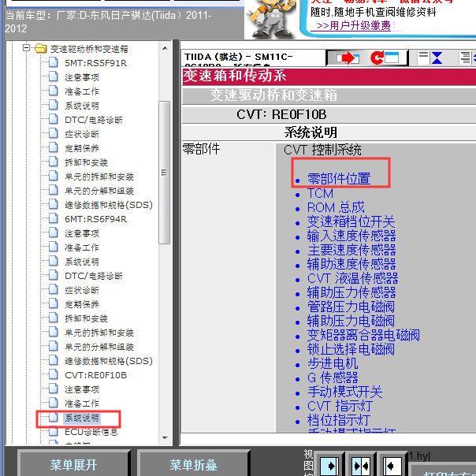Screen dimensions: 476x476
Task: Select DTC/电路诊断 in the 6MT:RS6F94R group
Action: click(x=94, y=276)
